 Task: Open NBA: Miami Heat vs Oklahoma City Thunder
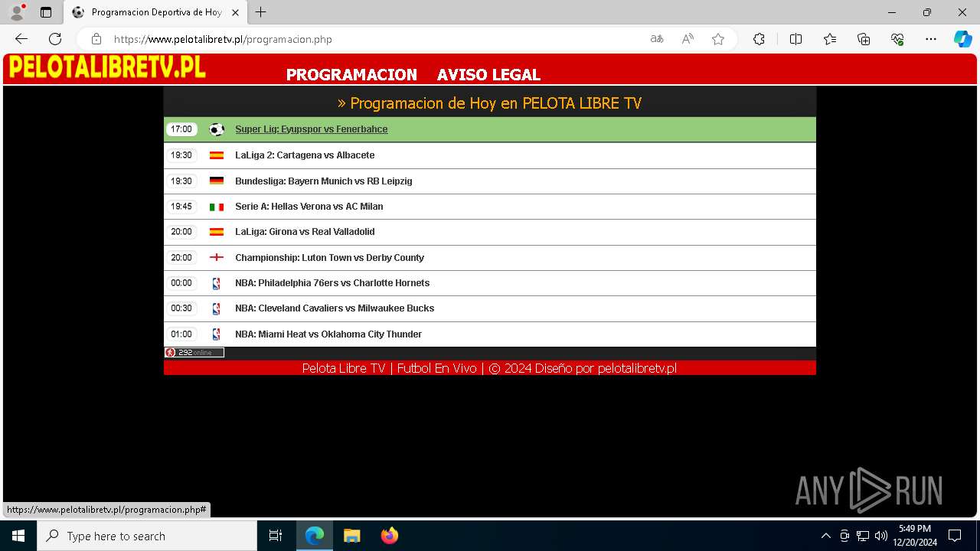tap(328, 334)
